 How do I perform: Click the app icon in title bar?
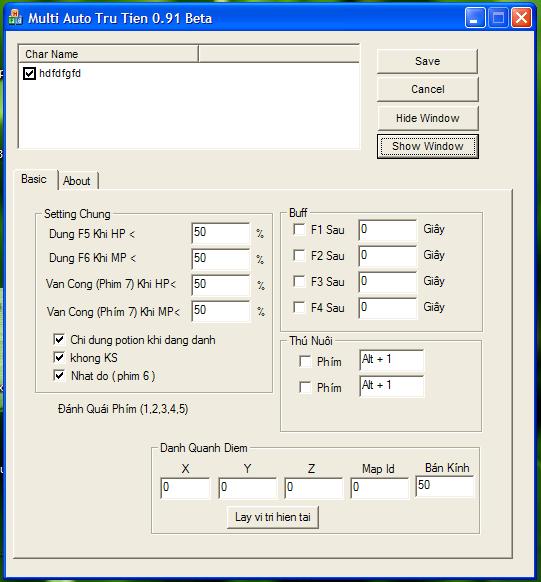click(15, 18)
